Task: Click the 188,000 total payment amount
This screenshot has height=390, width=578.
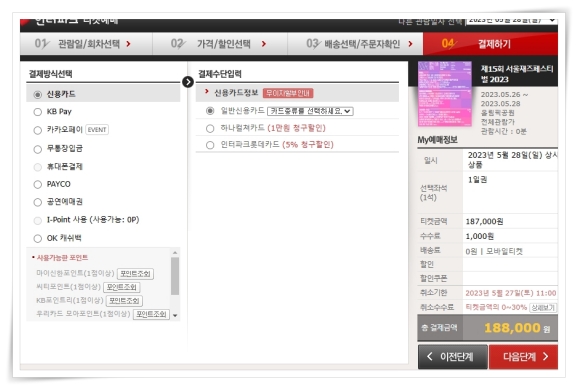Action: pos(512,328)
